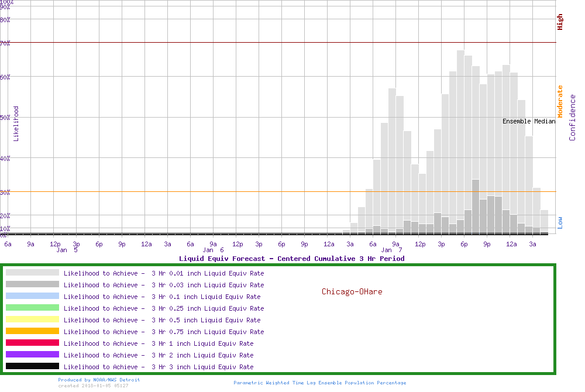This screenshot has height=392, width=585.
Task: Click the Parametric Weighted Time Lag footer text
Action: [319, 383]
